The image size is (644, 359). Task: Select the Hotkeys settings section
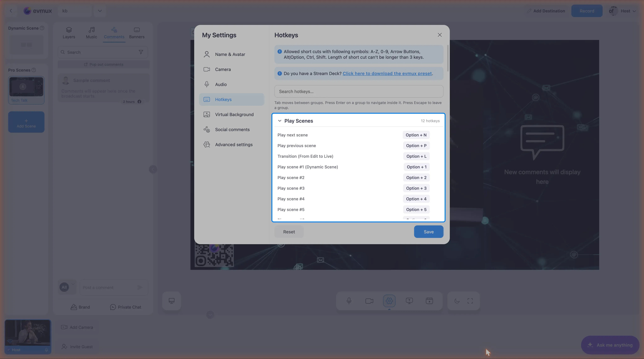click(231, 99)
